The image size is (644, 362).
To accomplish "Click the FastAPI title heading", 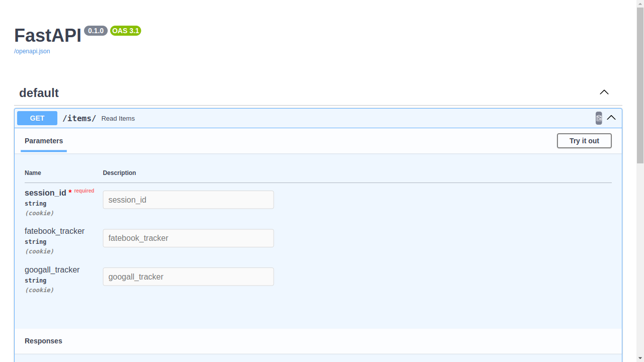I will [48, 36].
